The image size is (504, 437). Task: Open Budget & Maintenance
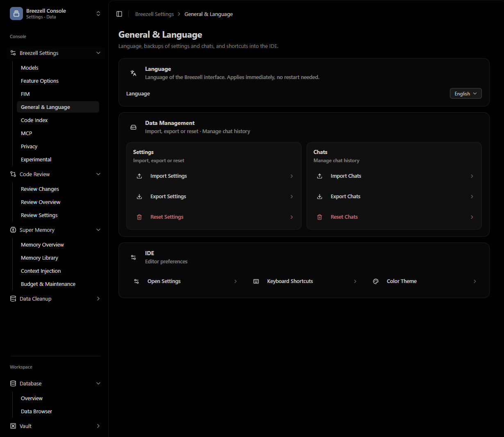[x=58, y=284]
